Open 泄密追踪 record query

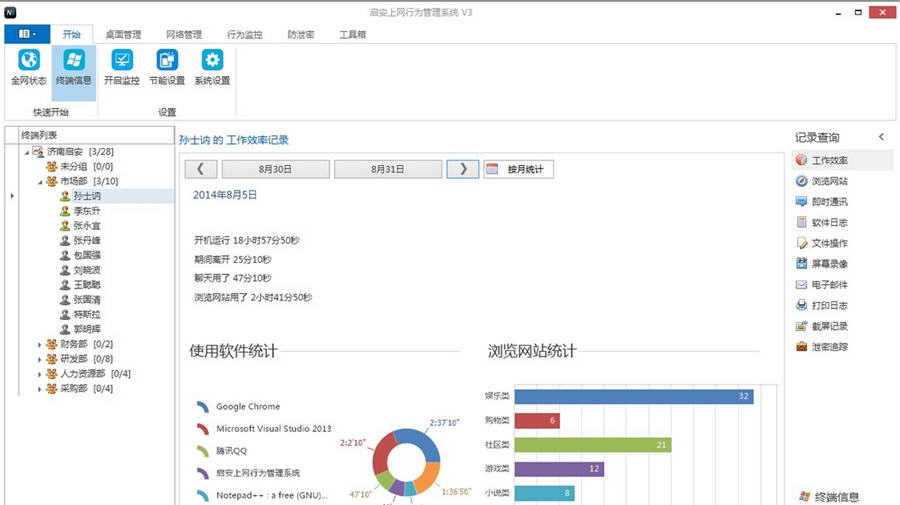(x=823, y=347)
